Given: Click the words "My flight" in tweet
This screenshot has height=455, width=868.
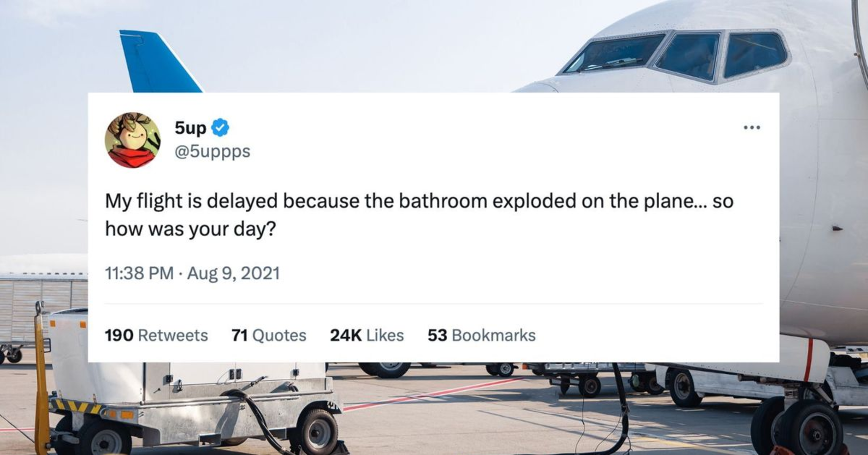Looking at the screenshot, I should coord(142,201).
